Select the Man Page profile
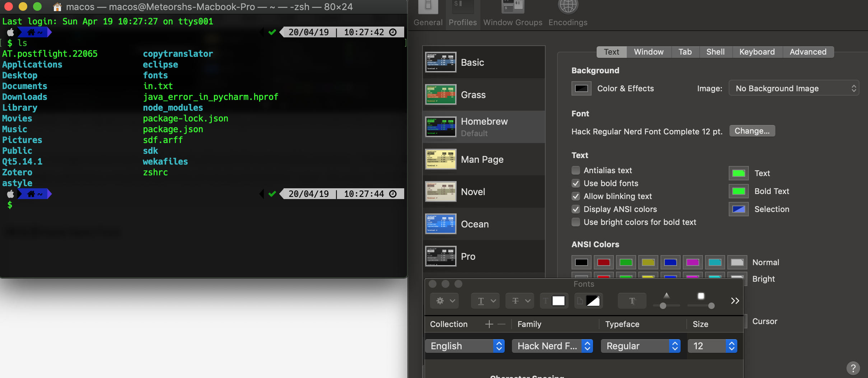 [484, 159]
